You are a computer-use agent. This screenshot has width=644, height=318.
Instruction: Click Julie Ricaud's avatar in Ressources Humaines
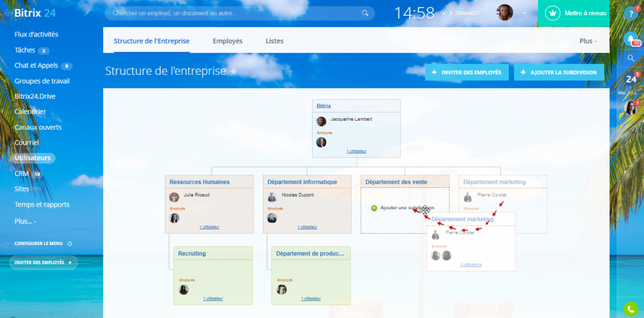tap(174, 197)
